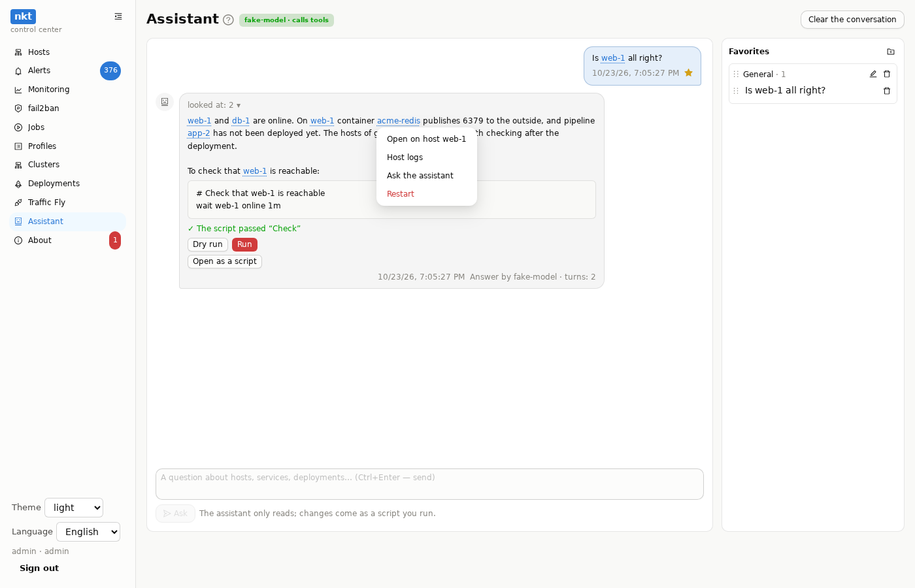
Task: Add a new favorites folder
Action: click(891, 52)
